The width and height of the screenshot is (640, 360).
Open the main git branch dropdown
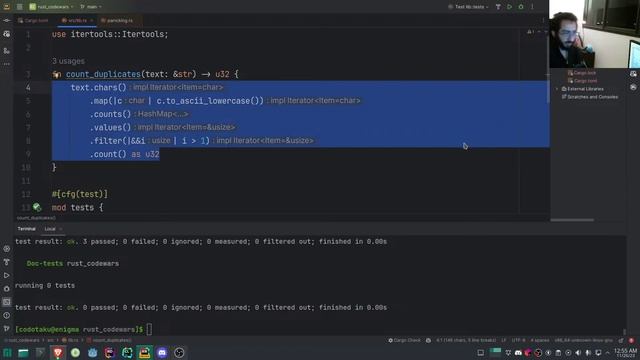[91, 7]
